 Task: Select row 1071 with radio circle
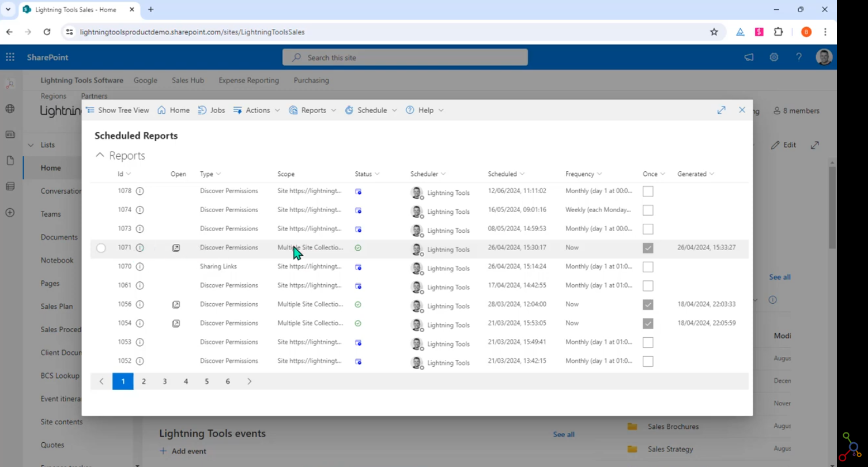[x=101, y=248]
